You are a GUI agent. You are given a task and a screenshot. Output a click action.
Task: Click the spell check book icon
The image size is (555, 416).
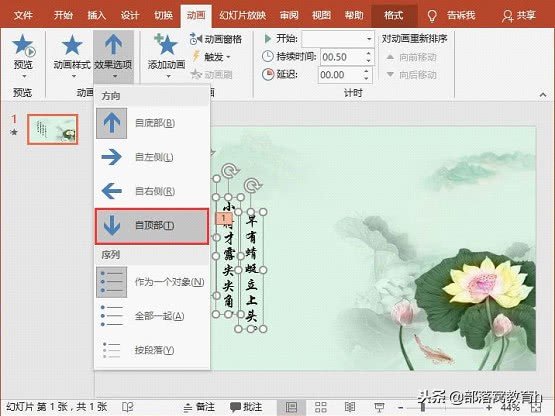point(128,407)
